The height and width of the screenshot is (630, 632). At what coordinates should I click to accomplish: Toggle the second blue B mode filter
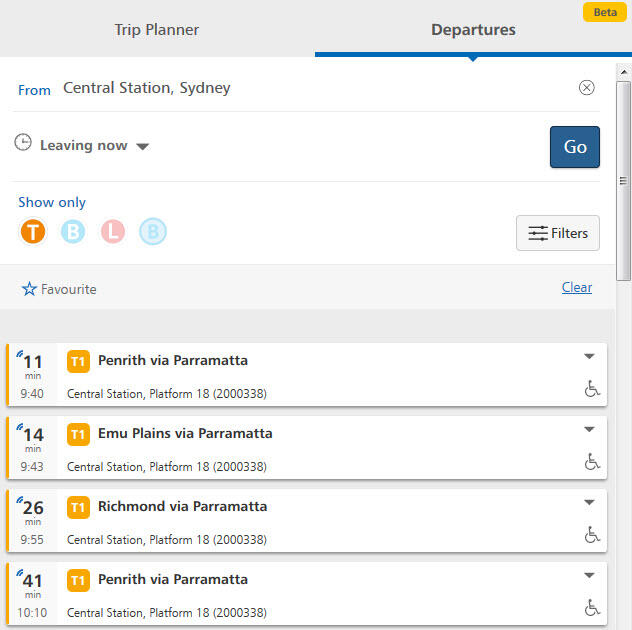[153, 232]
